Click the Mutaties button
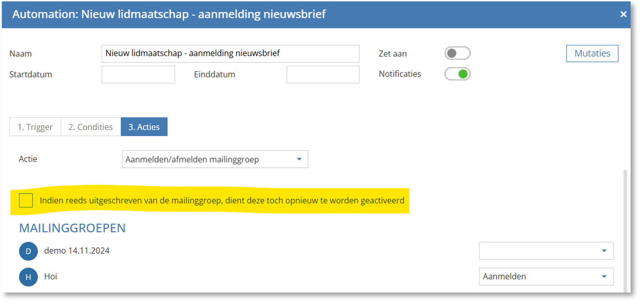Viewport: 644px width, 305px height. 592,54
